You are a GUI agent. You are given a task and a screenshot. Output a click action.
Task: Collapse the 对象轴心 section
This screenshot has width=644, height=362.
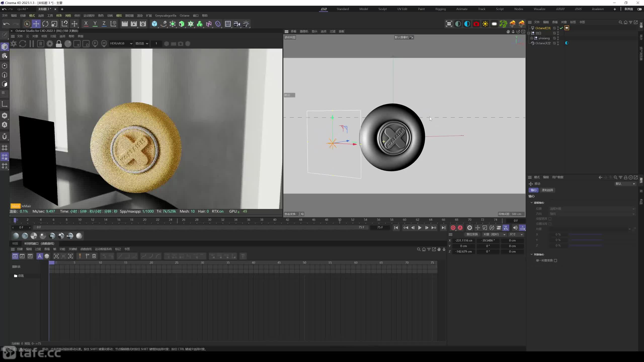532,254
